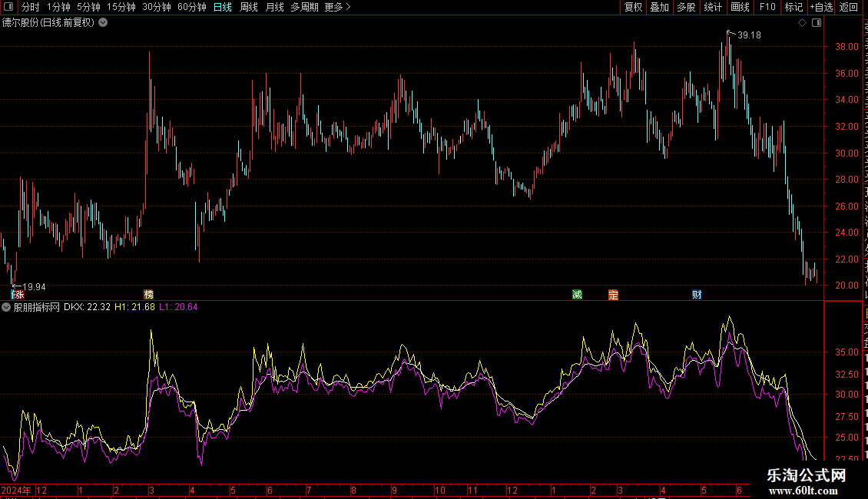Select the 月线 monthly period
Screen dimensions: 868x499
[x=274, y=7]
